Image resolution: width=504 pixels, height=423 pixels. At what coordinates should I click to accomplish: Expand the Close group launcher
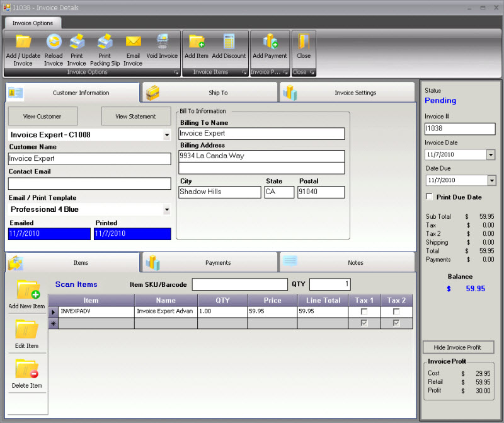pyautogui.click(x=312, y=72)
